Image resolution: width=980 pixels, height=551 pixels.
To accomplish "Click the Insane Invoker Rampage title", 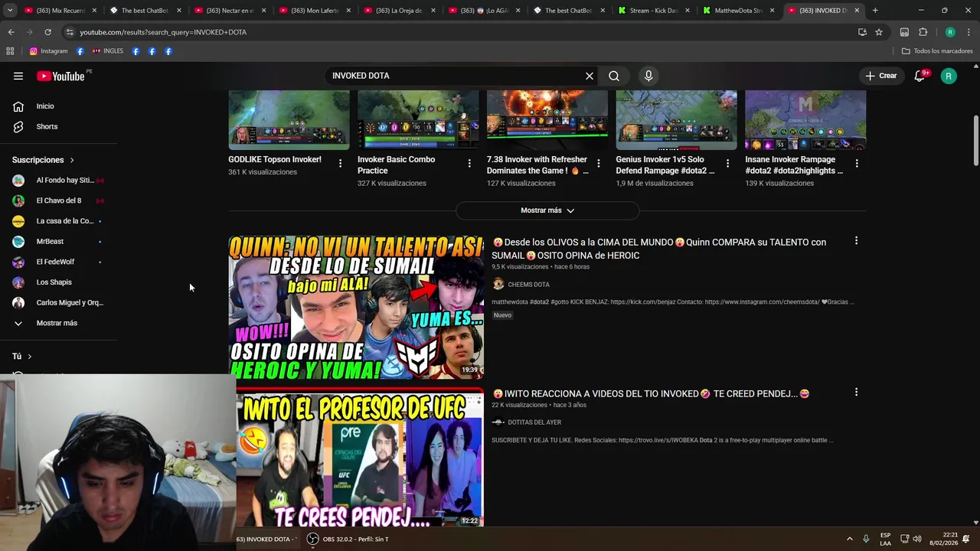I will click(794, 165).
